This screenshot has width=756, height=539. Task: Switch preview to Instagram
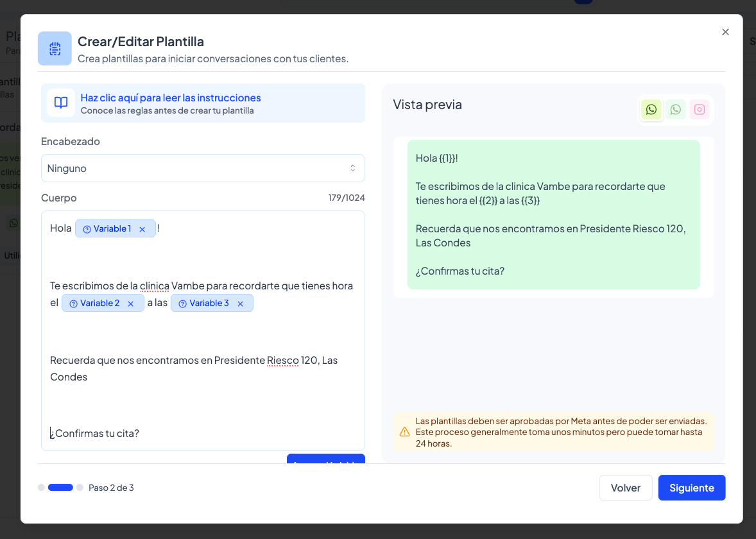(700, 110)
